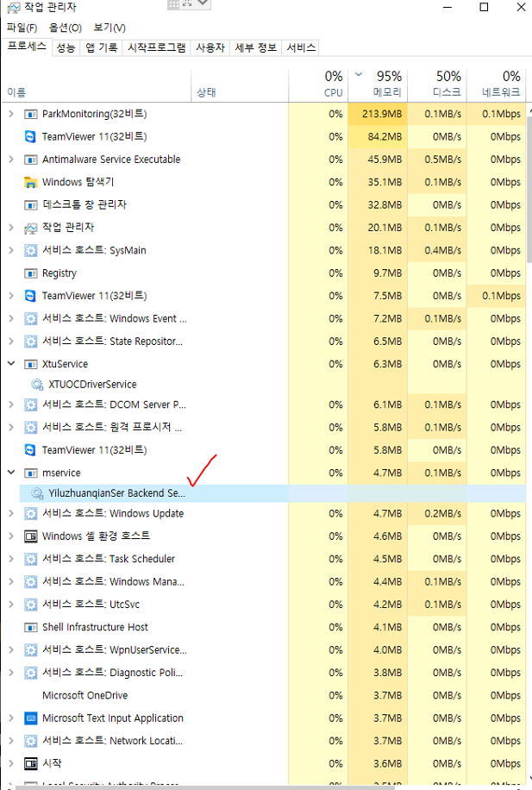This screenshot has height=790, width=532.
Task: Click the Windows 탐색기 folder icon
Action: tap(31, 182)
